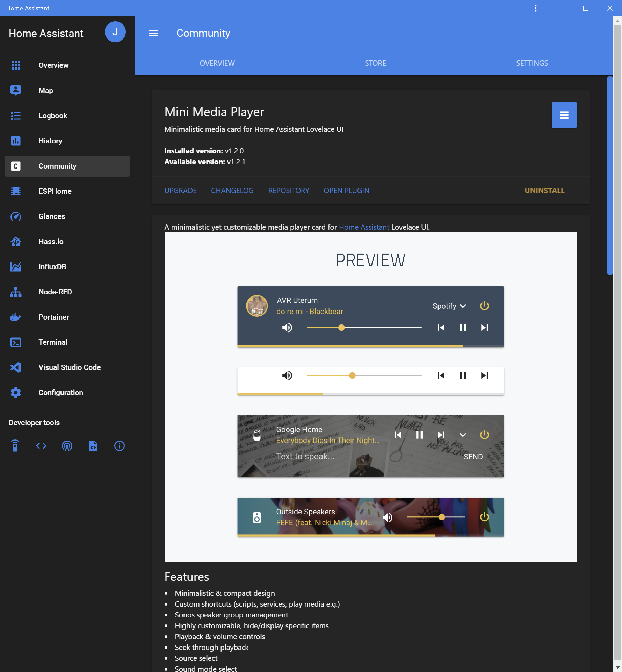
Task: Open the Spotify source dropdown
Action: [x=449, y=306]
